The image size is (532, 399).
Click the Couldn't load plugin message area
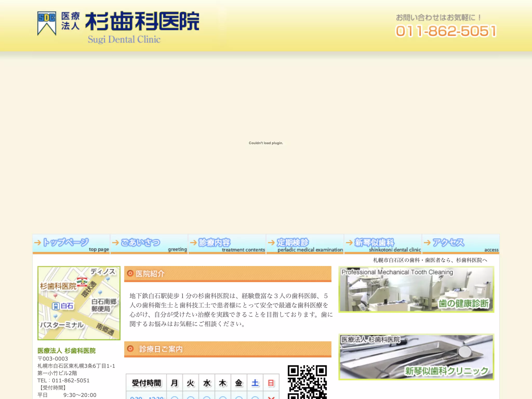coord(266,143)
